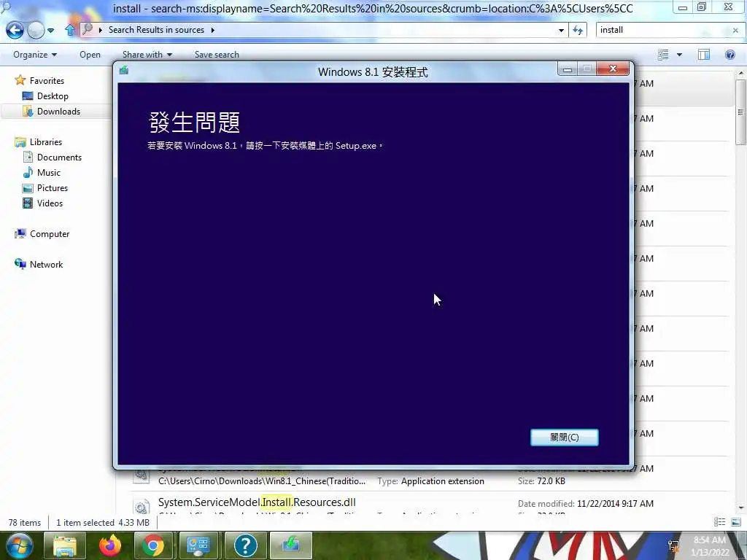Select Music library
This screenshot has width=747, height=560.
pyautogui.click(x=49, y=172)
